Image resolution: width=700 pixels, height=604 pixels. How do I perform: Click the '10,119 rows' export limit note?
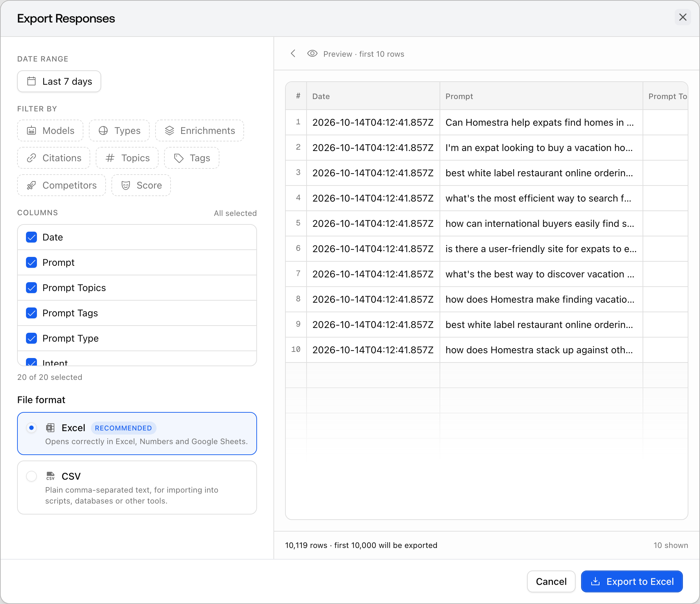coord(361,545)
